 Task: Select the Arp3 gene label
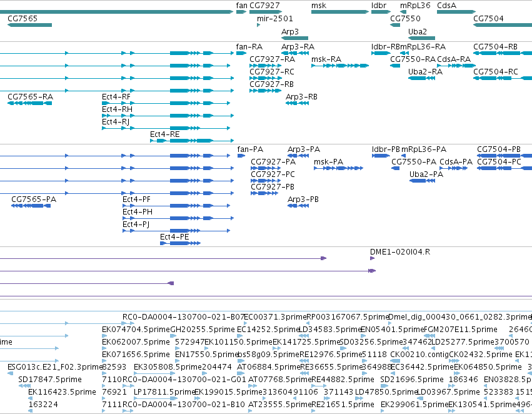point(289,31)
